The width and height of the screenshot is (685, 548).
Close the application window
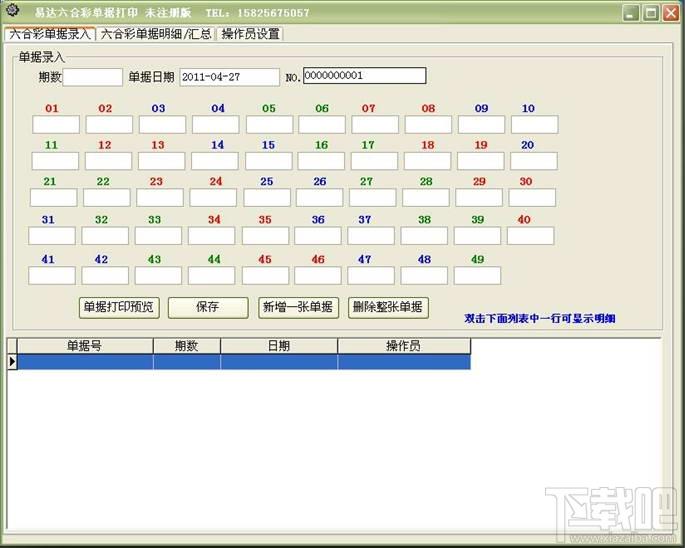(x=671, y=13)
